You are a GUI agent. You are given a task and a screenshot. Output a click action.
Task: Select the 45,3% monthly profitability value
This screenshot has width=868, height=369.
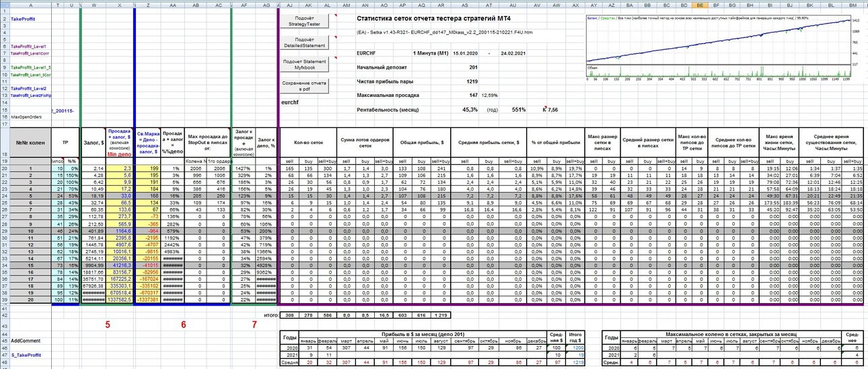[470, 109]
